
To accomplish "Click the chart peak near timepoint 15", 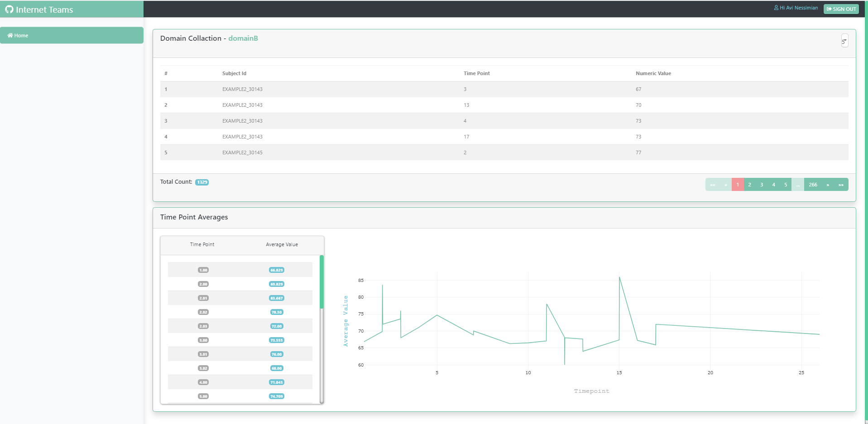I will [x=619, y=277].
